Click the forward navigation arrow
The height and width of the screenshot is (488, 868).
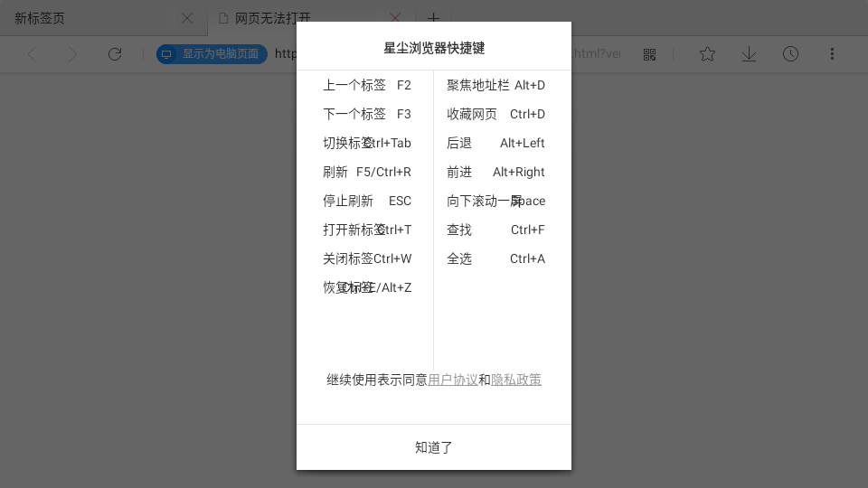coord(72,54)
